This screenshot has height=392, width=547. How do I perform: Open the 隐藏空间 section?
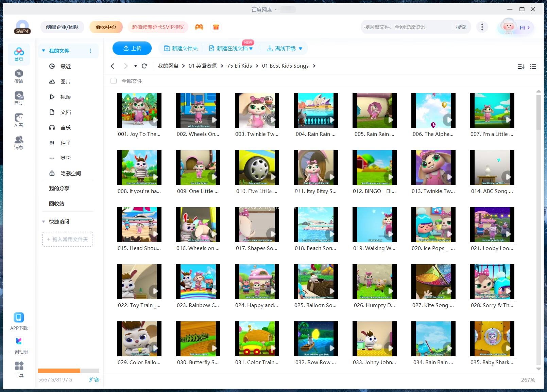tap(70, 173)
